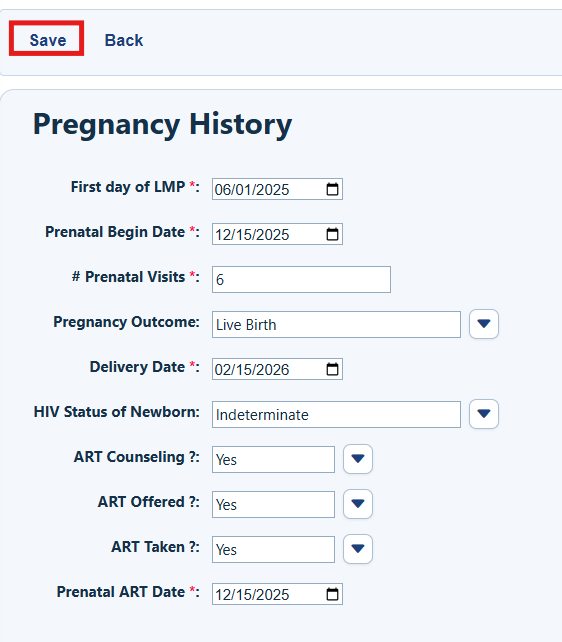Image resolution: width=562 pixels, height=642 pixels.
Task: Click the Indeterminate HIV status text box
Action: point(336,415)
